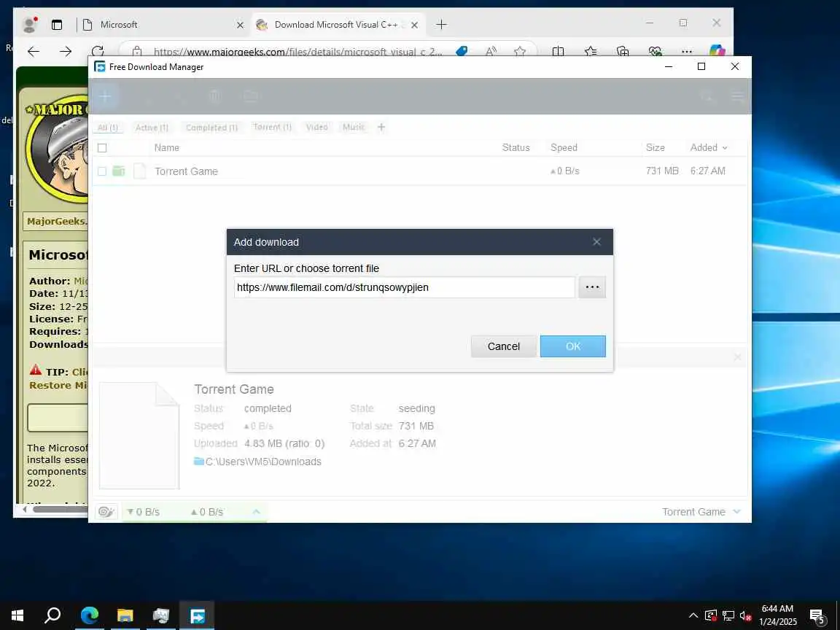Image resolution: width=840 pixels, height=630 pixels.
Task: Open Edge settings and more menu
Action: (687, 52)
